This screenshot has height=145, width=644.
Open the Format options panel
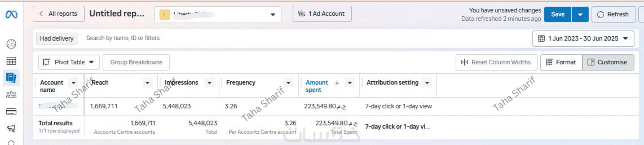561,62
